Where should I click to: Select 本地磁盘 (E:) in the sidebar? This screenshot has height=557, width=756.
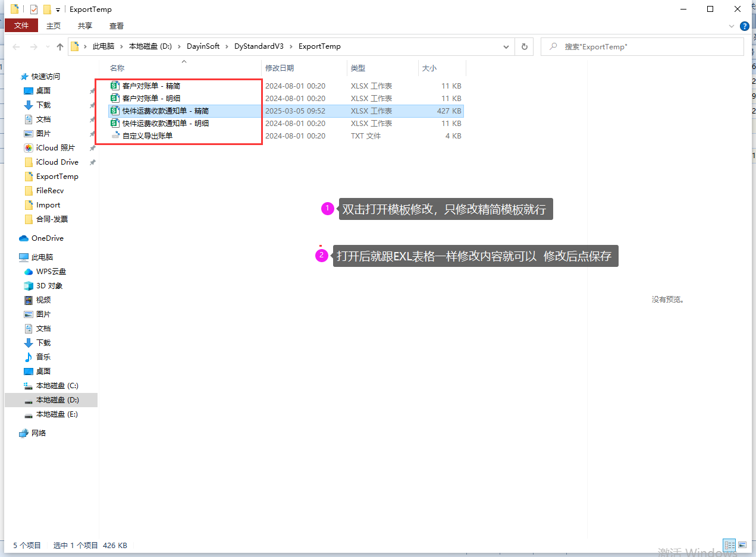(x=57, y=414)
